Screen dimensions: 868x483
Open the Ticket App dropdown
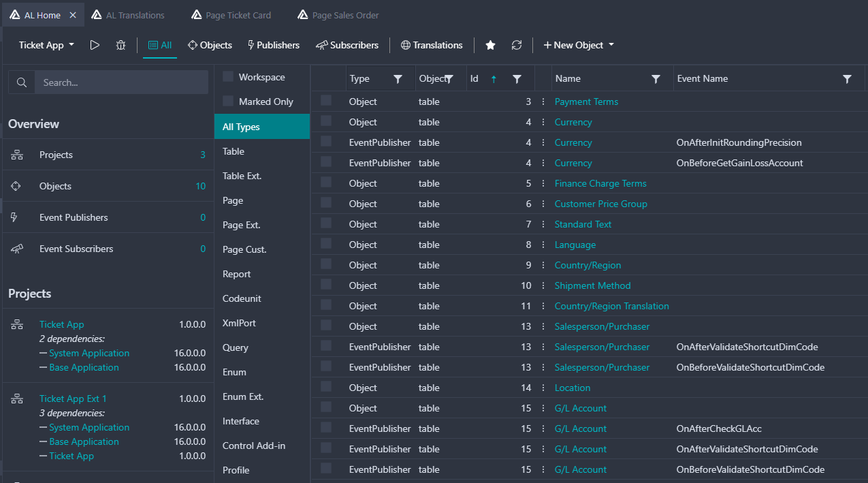point(46,45)
